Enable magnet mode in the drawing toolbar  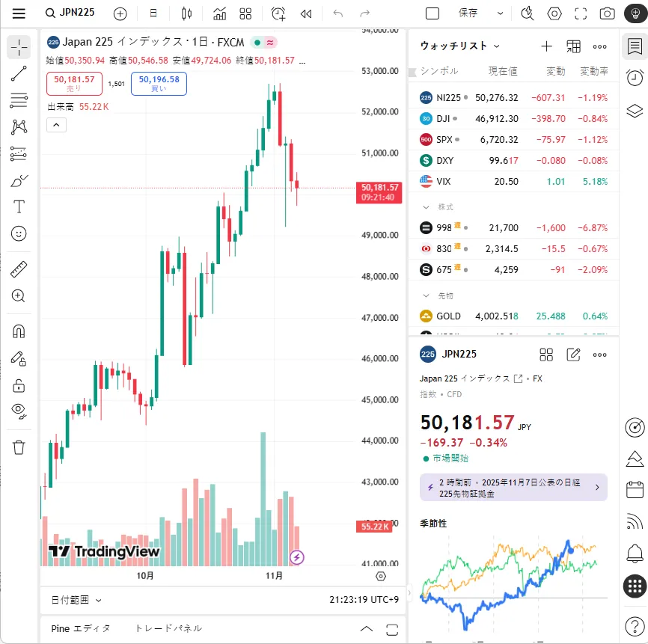pos(19,331)
